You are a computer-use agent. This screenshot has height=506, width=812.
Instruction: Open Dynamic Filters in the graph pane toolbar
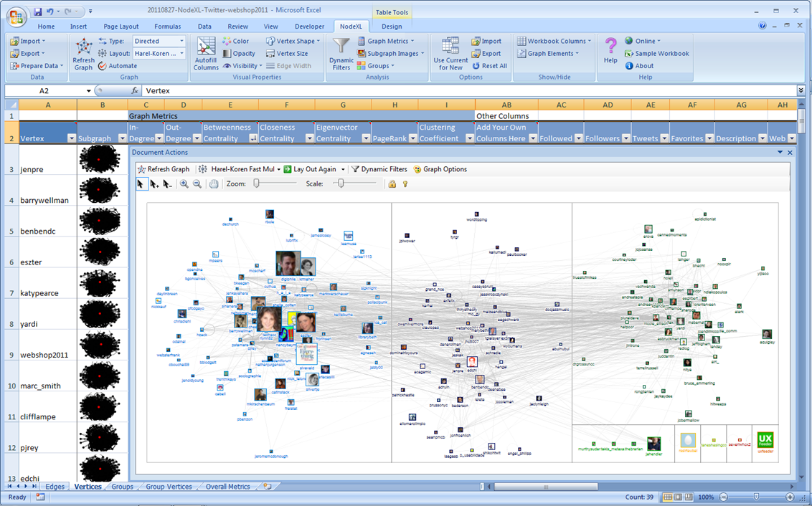(x=379, y=169)
